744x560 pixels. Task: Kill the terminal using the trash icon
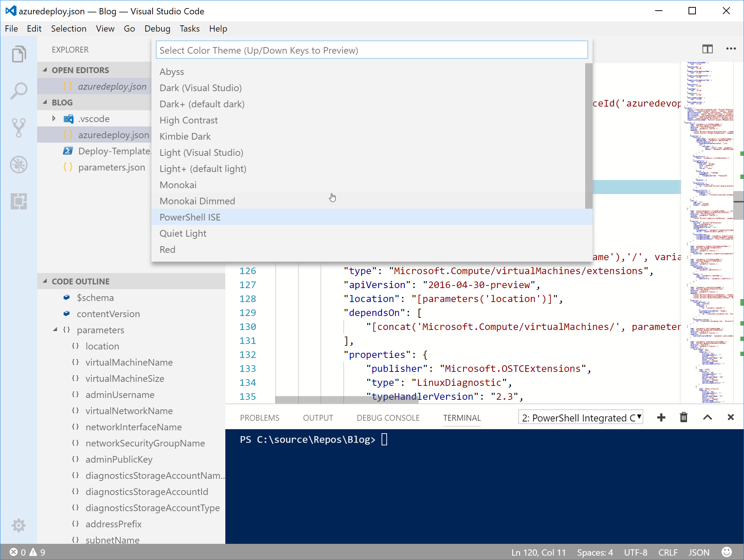[684, 417]
